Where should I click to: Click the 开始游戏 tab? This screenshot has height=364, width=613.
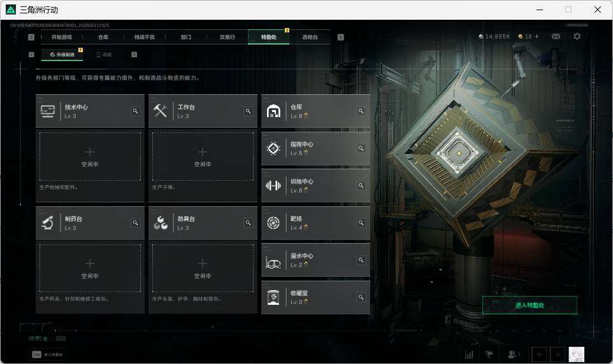click(62, 37)
